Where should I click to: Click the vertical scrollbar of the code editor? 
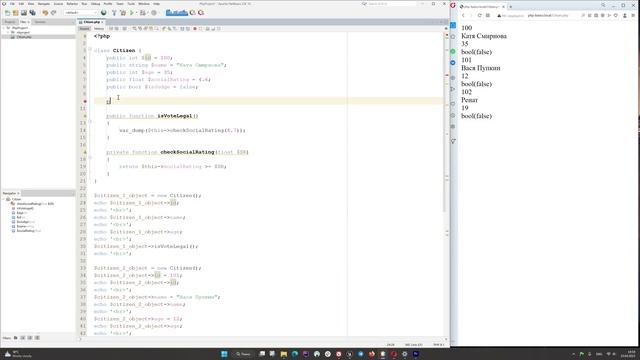click(444, 122)
